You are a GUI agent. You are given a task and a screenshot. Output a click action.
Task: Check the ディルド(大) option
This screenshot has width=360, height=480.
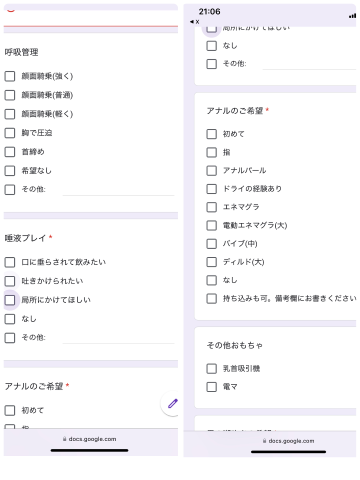pyautogui.click(x=212, y=262)
